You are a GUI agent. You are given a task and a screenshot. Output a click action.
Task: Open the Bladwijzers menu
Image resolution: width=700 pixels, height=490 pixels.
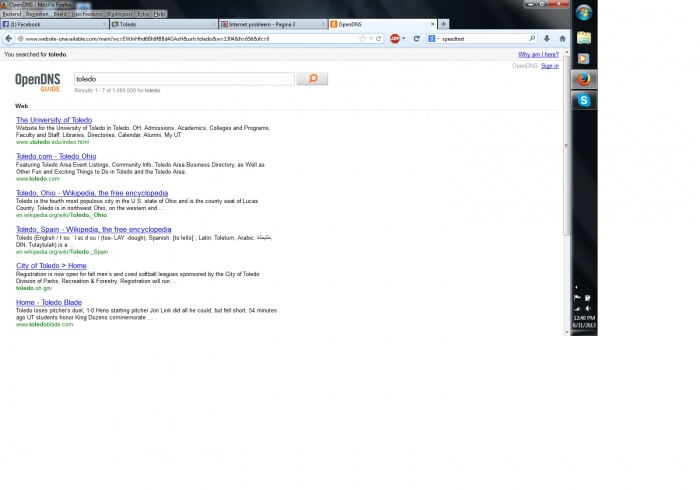[x=119, y=14]
